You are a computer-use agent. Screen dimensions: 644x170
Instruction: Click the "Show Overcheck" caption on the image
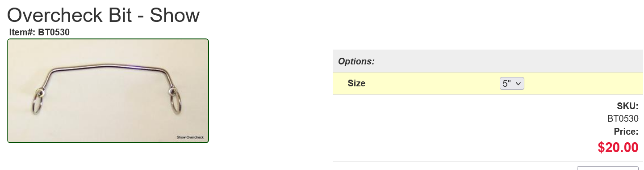pos(190,137)
